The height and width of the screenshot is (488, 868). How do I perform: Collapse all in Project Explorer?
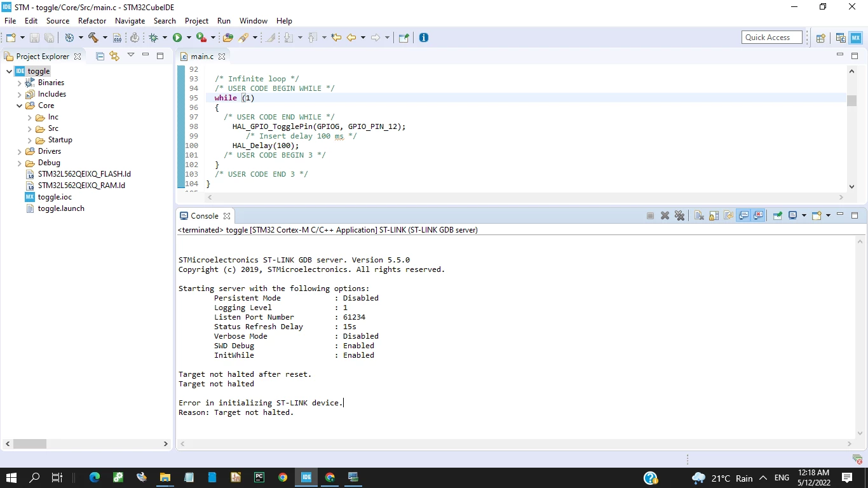point(100,56)
